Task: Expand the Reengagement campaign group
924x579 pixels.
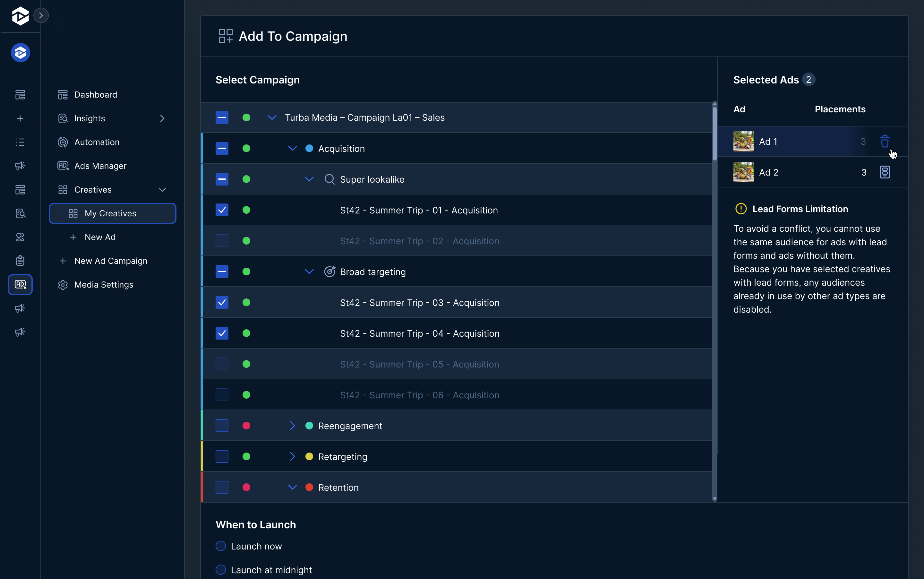Action: pyautogui.click(x=292, y=426)
